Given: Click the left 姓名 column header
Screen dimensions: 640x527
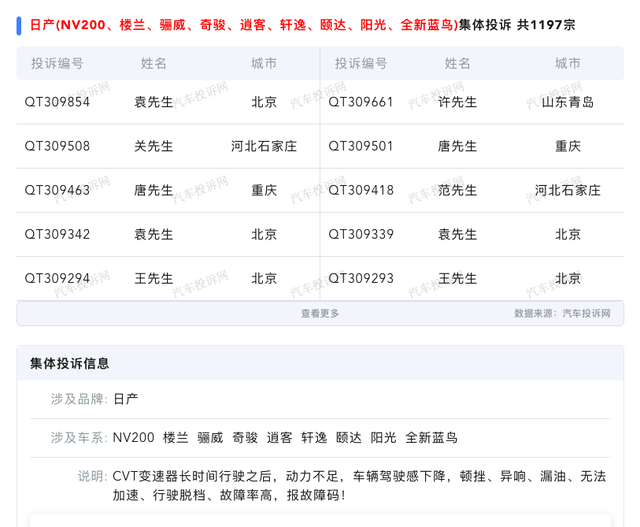Looking at the screenshot, I should coord(154,63).
